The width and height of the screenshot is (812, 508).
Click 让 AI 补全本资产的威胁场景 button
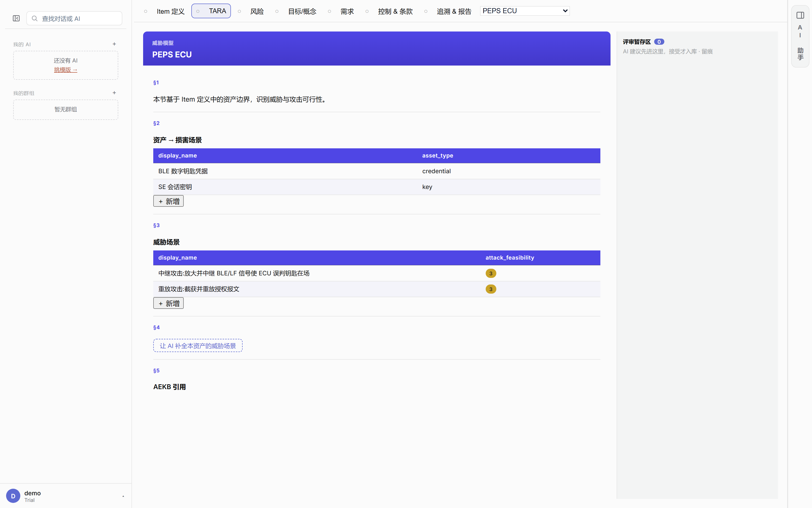pos(198,345)
